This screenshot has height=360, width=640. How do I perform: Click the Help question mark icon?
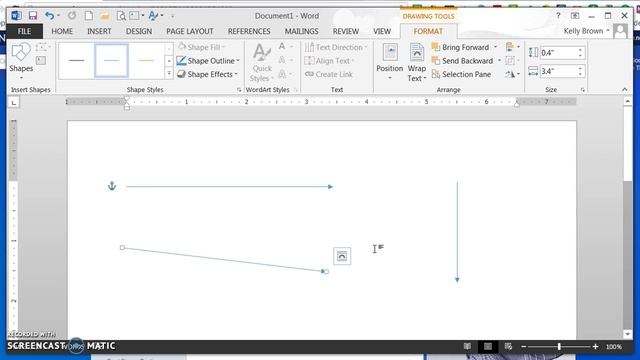click(x=558, y=16)
